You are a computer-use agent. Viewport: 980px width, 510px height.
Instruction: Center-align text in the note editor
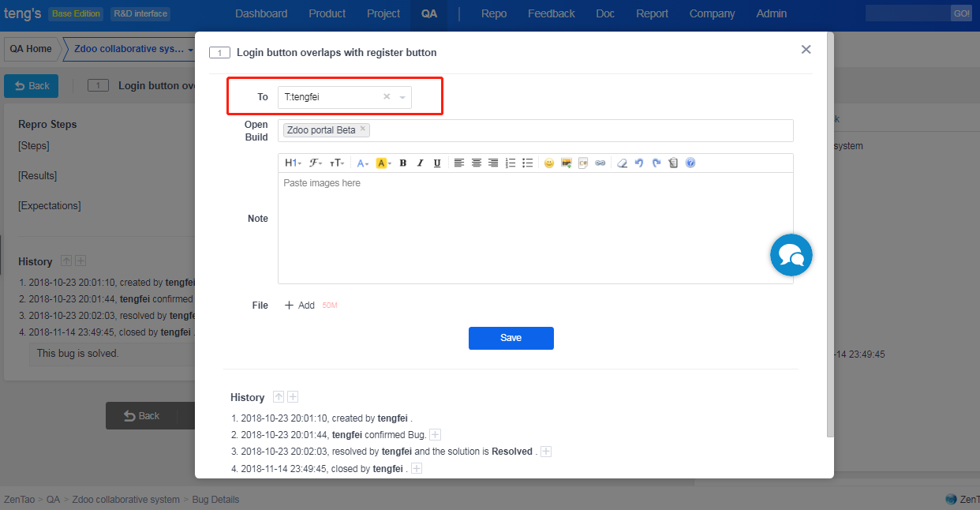(x=477, y=163)
